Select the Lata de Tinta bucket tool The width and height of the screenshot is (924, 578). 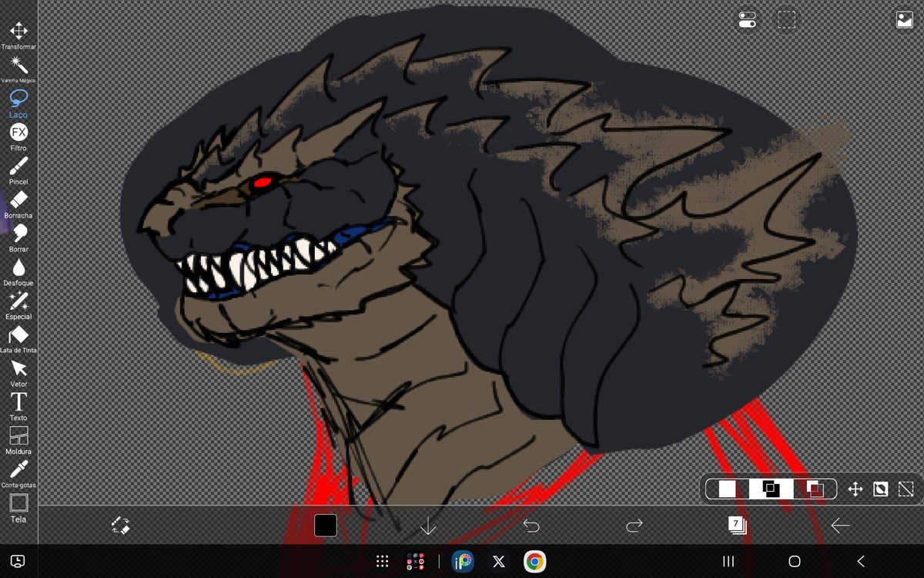[18, 339]
